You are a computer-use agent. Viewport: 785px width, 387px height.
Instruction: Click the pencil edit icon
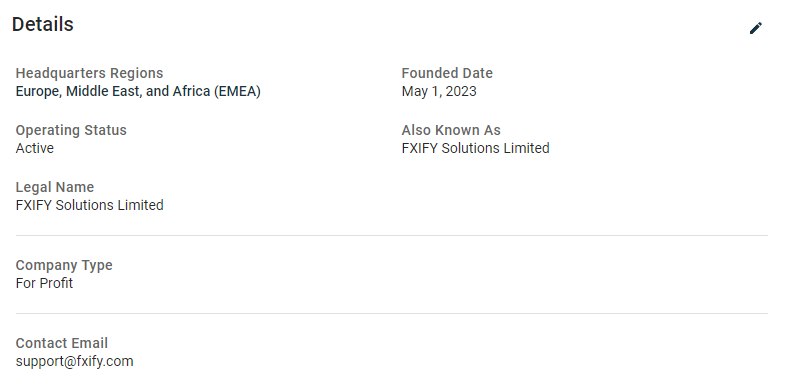coord(755,28)
